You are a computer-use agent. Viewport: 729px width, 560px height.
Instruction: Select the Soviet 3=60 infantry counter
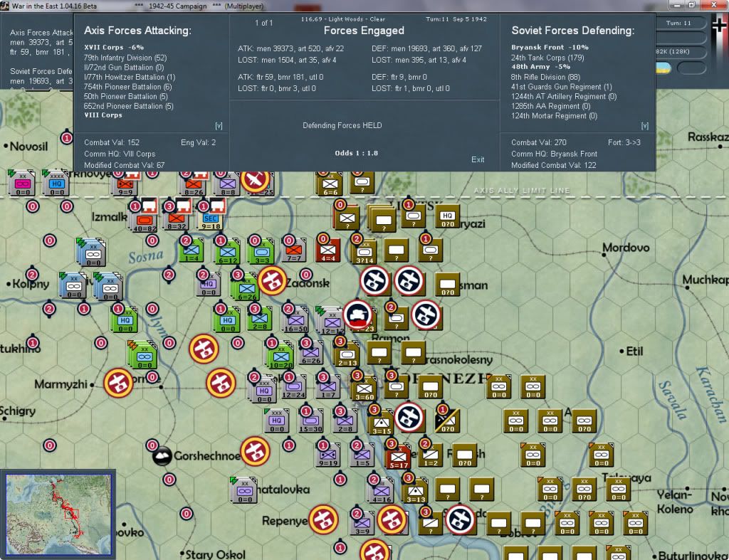point(364,391)
